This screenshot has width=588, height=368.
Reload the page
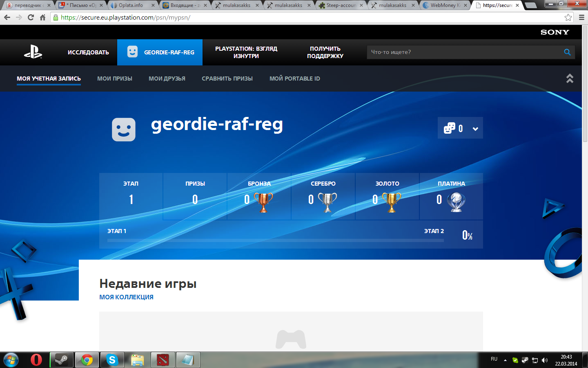point(31,17)
